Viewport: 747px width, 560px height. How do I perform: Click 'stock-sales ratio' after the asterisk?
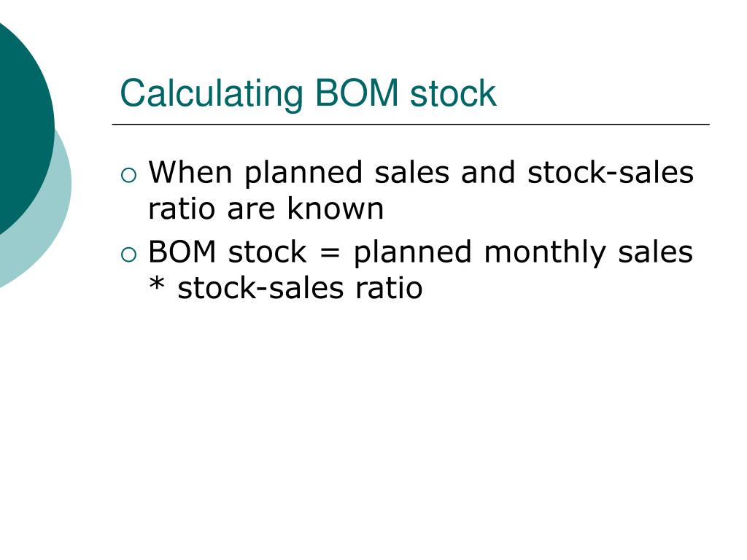point(300,288)
